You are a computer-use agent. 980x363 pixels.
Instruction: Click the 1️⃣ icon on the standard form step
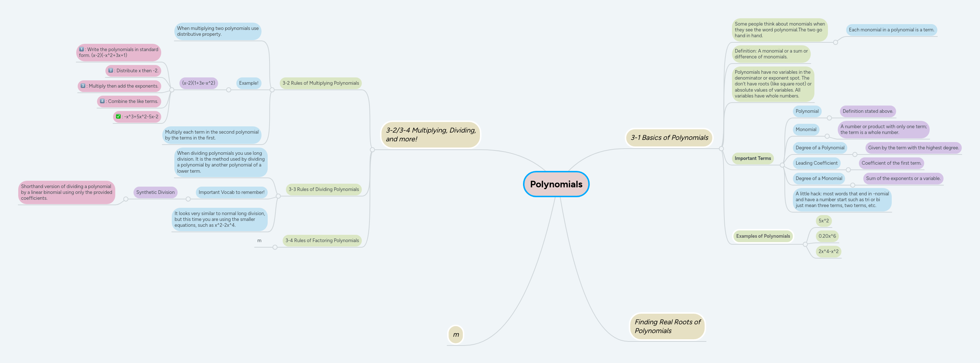pos(82,50)
